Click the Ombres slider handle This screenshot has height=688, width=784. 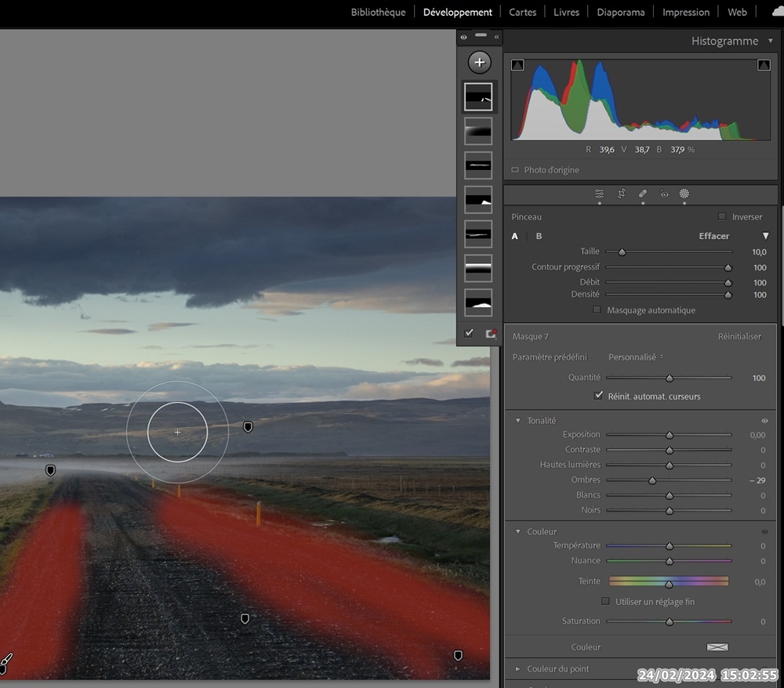[x=652, y=480]
